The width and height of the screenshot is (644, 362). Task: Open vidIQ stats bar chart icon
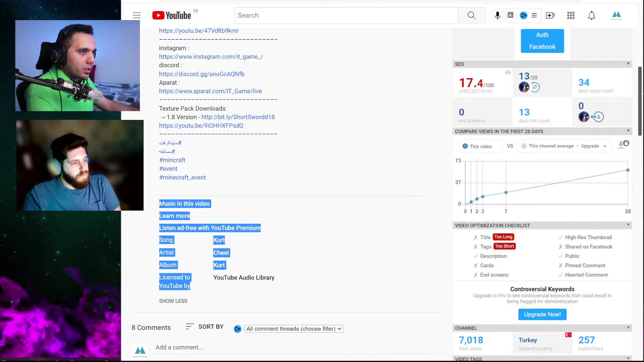(511, 15)
